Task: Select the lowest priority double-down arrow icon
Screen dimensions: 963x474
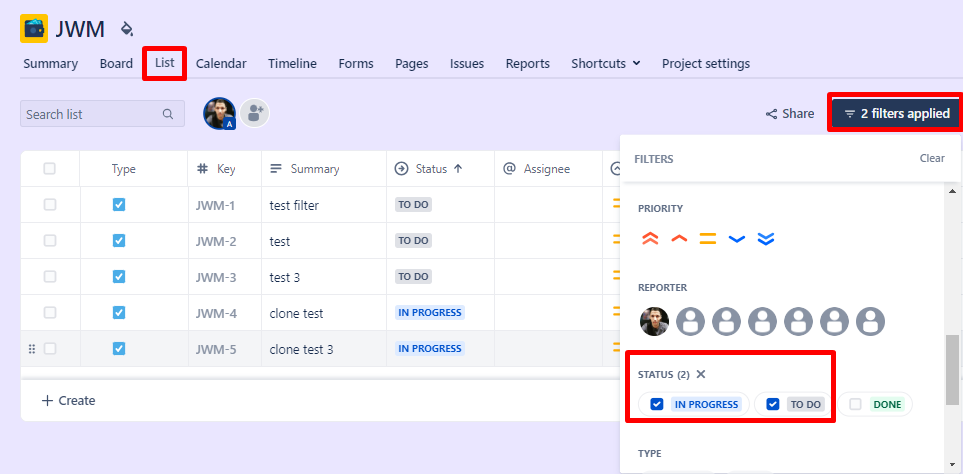Action: (766, 239)
